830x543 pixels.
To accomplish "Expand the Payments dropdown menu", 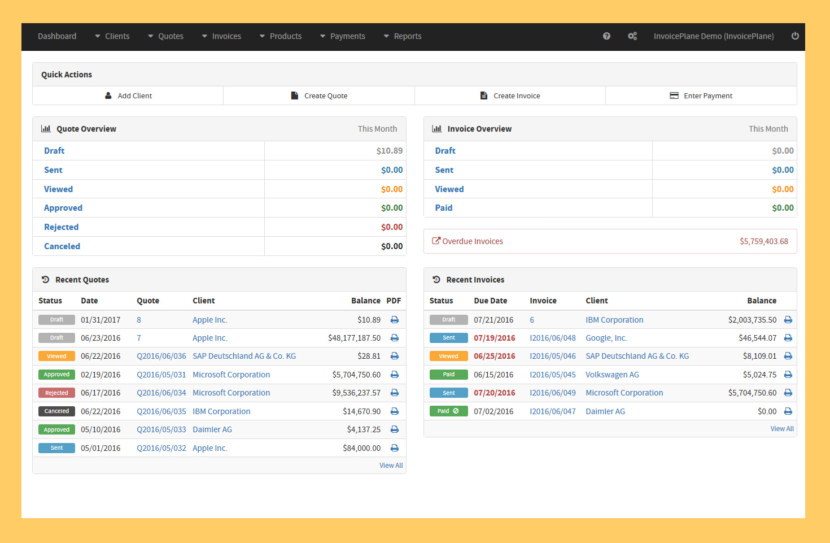I will click(x=342, y=36).
